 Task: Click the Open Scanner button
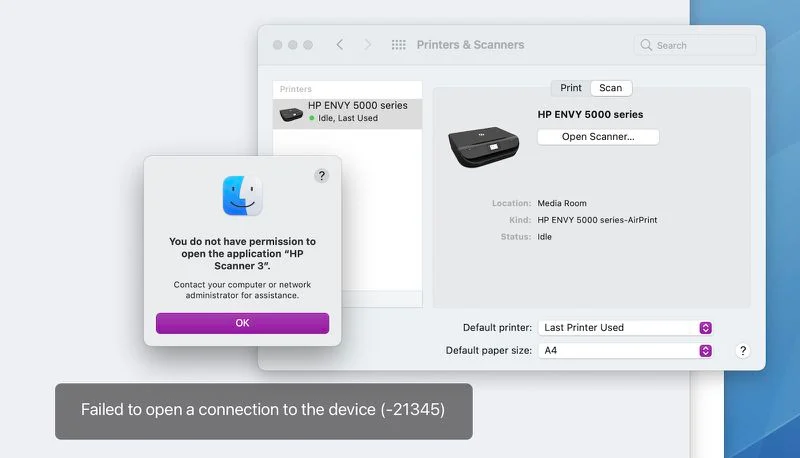598,137
